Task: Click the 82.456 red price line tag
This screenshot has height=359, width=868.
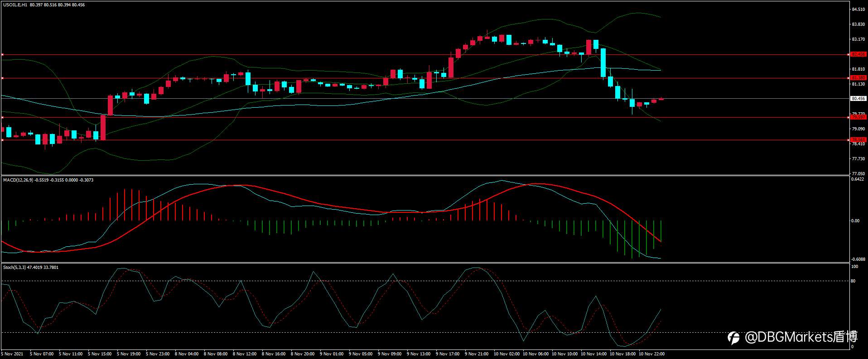Action: point(858,54)
